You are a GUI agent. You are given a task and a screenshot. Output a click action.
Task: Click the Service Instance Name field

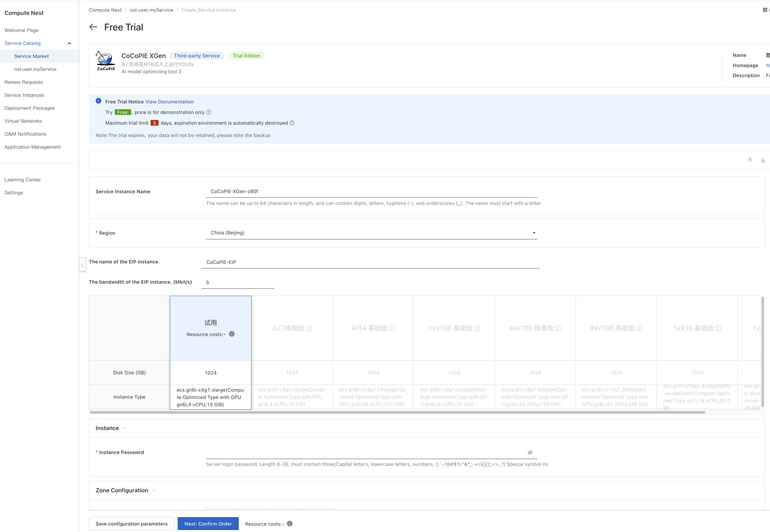[371, 191]
